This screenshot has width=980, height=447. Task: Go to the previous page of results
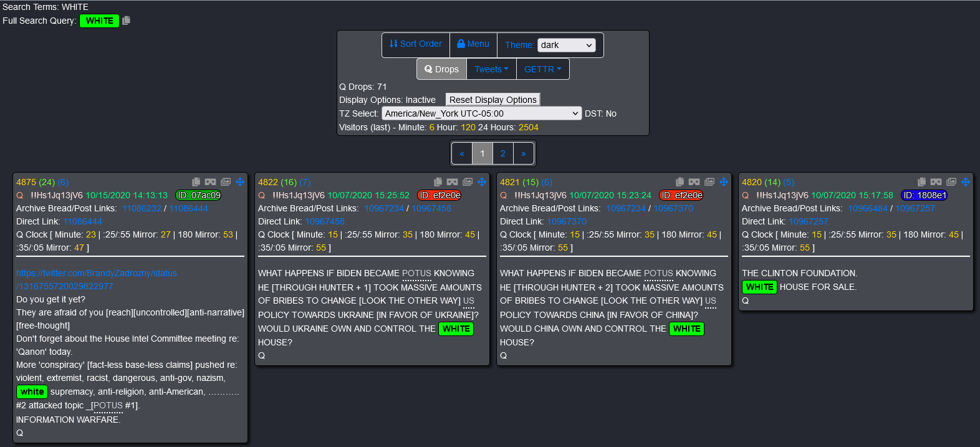pyautogui.click(x=462, y=153)
